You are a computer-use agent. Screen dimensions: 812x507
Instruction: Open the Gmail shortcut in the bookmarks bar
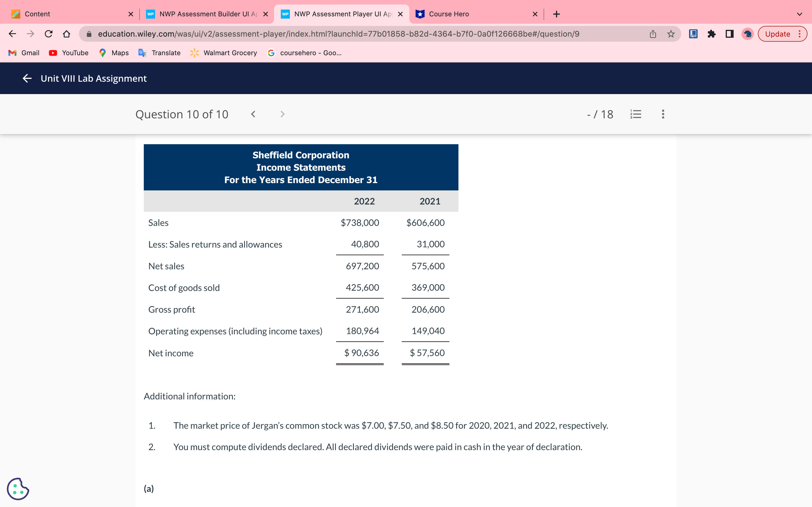coord(23,53)
